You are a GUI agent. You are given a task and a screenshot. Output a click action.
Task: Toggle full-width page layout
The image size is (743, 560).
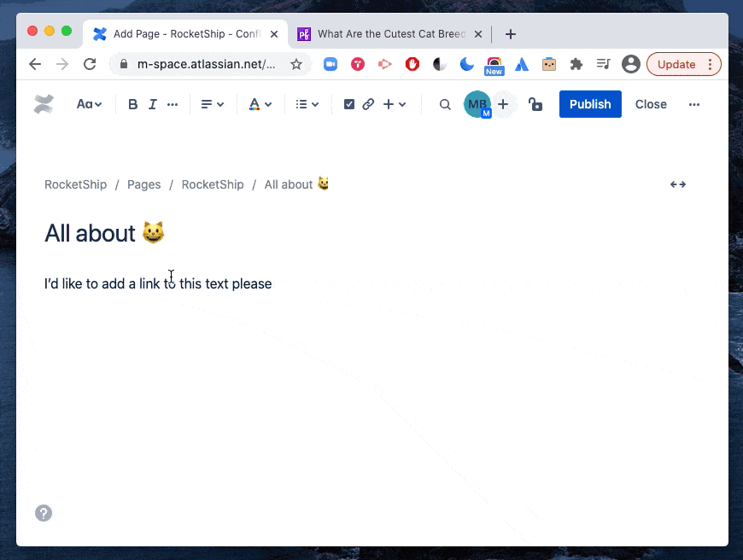click(x=677, y=184)
